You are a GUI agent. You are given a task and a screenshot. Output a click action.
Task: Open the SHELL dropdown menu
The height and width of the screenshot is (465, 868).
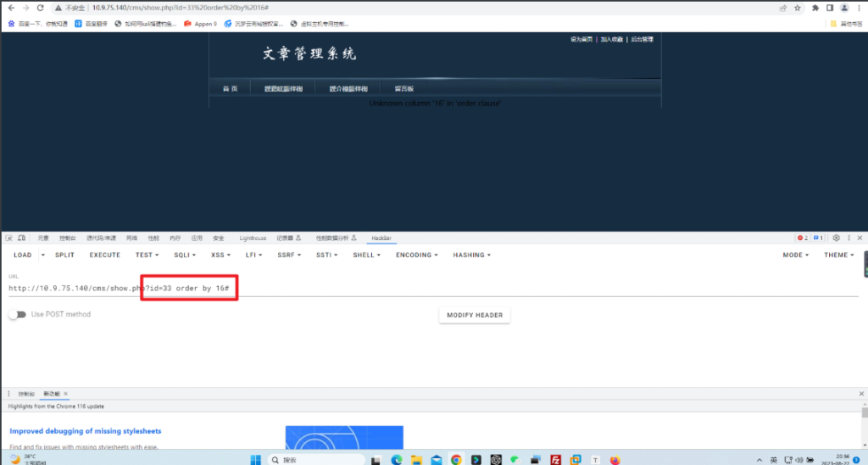point(366,255)
